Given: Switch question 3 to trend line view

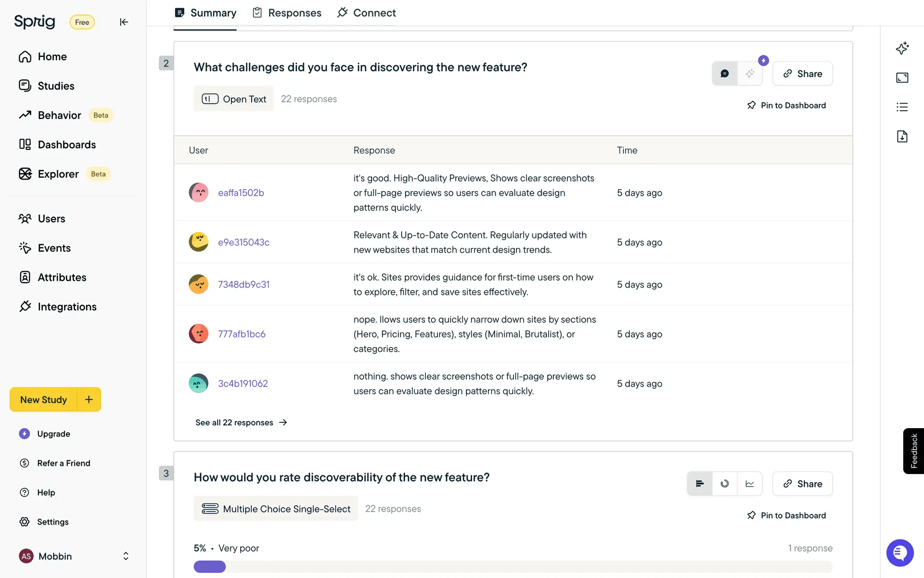Looking at the screenshot, I should [749, 484].
